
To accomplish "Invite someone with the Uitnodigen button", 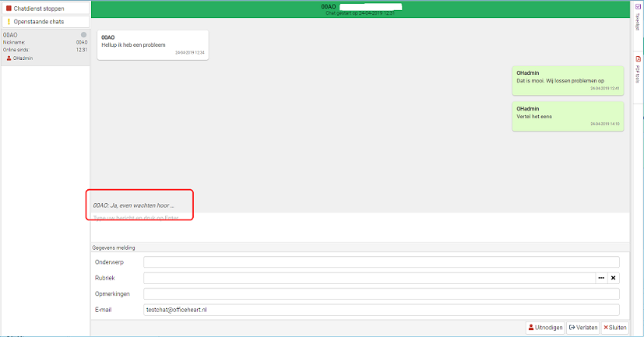I will click(x=545, y=328).
